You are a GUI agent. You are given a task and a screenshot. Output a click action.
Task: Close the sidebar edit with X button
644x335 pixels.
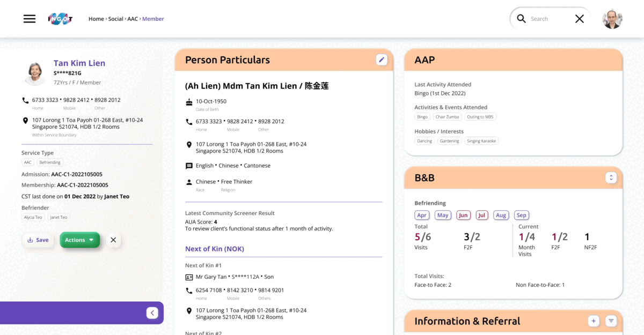(x=113, y=240)
